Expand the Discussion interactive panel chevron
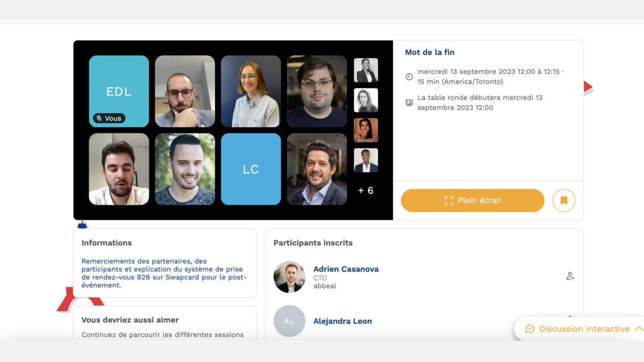This screenshot has width=644, height=362. click(x=638, y=329)
